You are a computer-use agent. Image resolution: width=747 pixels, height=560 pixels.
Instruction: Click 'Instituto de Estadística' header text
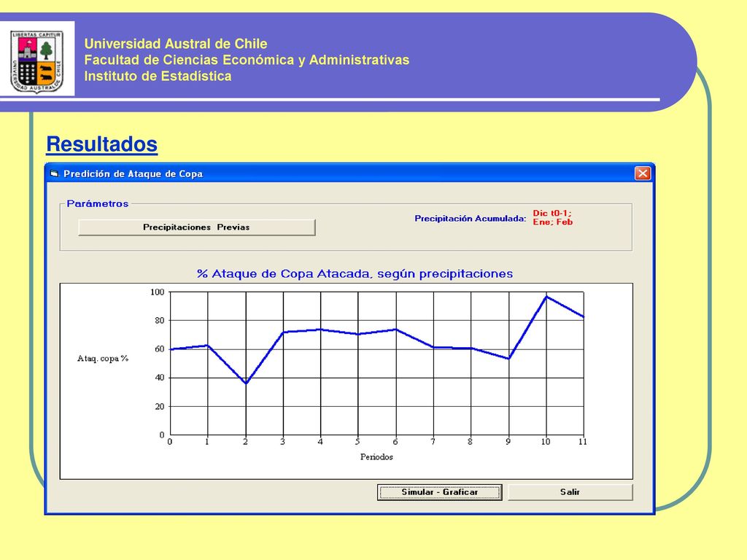pyautogui.click(x=158, y=76)
